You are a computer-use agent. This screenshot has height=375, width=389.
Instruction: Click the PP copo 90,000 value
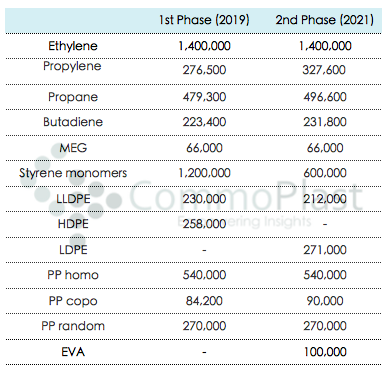(x=325, y=301)
